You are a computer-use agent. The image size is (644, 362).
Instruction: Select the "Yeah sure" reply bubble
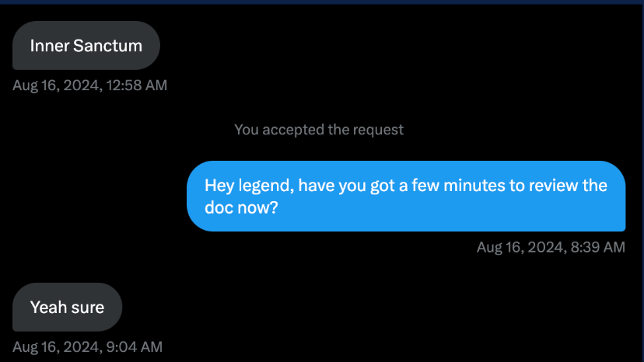coord(68,308)
